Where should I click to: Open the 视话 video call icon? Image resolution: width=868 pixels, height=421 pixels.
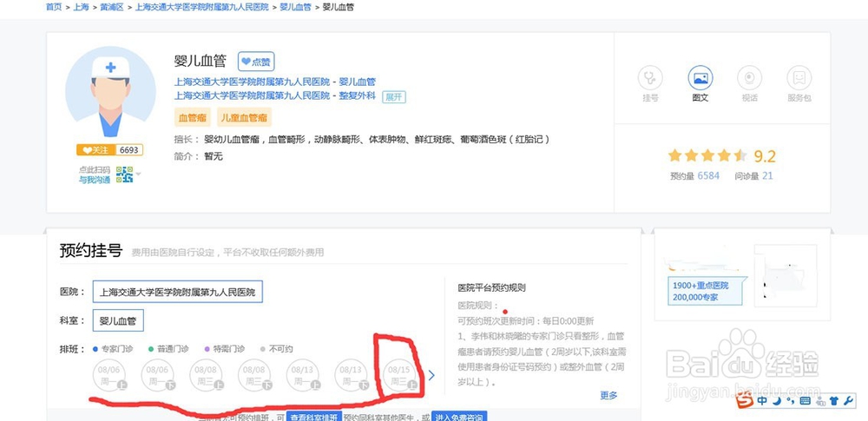(x=750, y=78)
